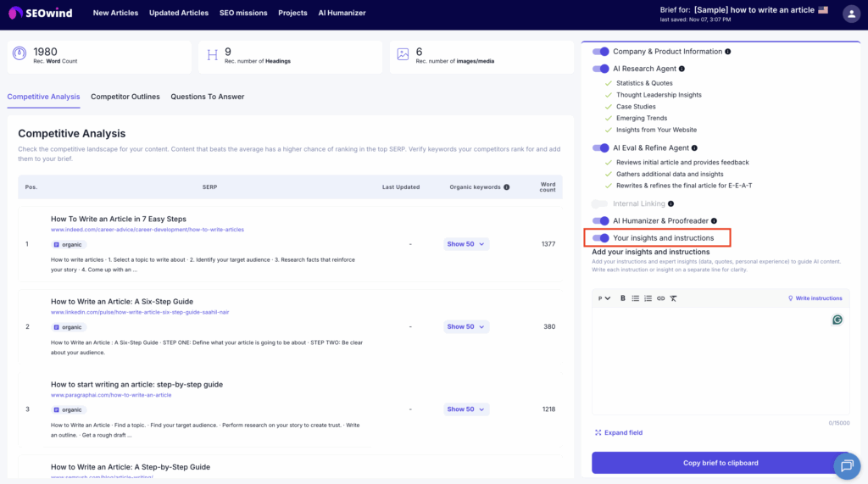Screen dimensions: 868x484
Task: Open the SEOwind logo home link
Action: click(x=40, y=13)
